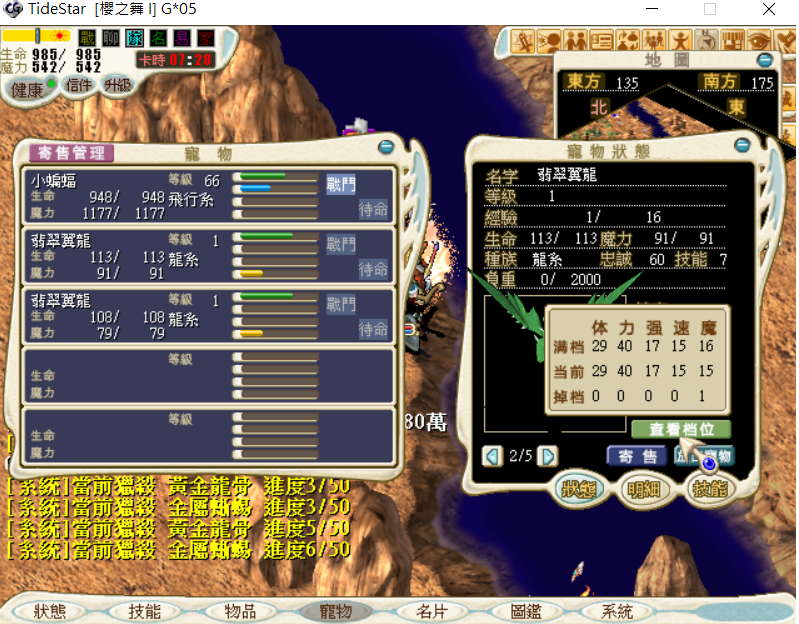Click the item trade swap icon
799x624 pixels.
(627, 41)
